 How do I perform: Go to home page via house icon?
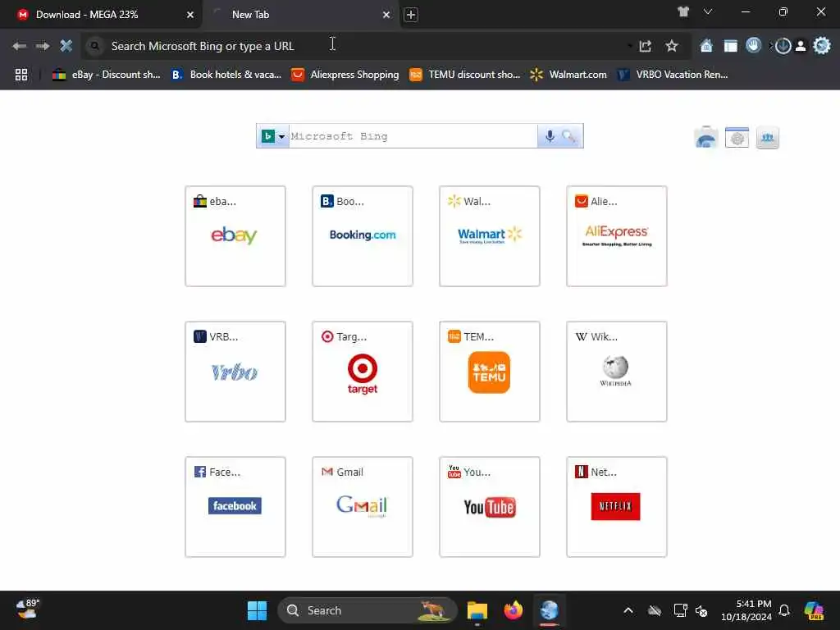pos(706,46)
